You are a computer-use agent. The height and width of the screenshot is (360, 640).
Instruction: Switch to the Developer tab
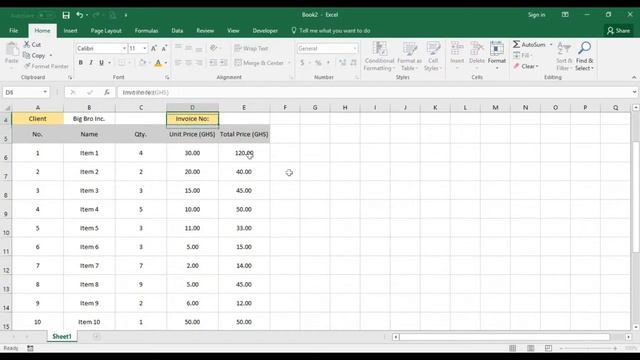(x=265, y=31)
